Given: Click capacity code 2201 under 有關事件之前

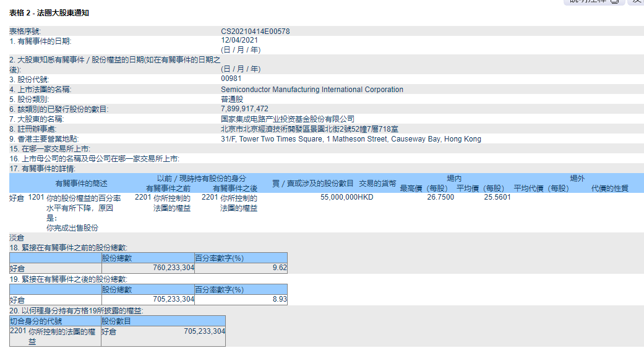Looking at the screenshot, I should click(x=143, y=197).
